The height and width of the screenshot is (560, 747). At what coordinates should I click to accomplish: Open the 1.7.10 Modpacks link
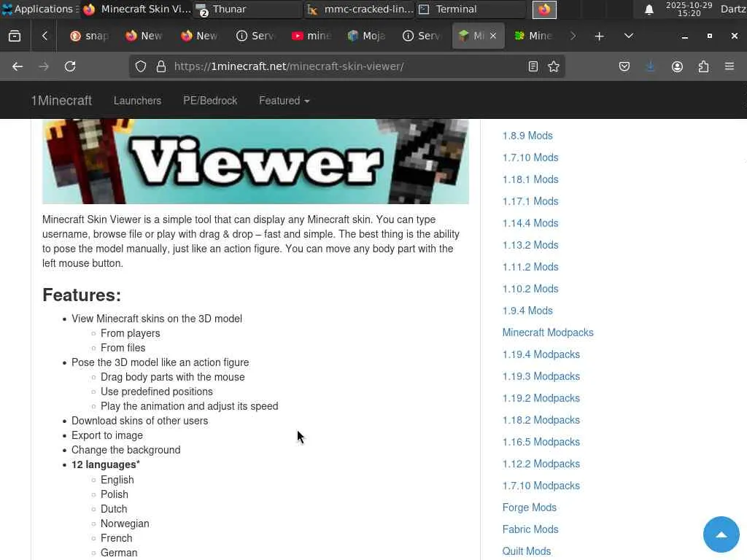coord(541,486)
